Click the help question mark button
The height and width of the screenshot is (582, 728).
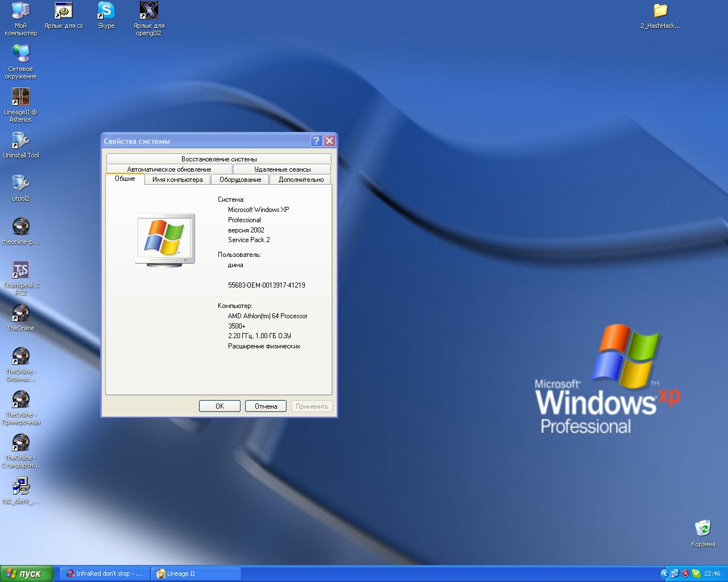click(317, 140)
